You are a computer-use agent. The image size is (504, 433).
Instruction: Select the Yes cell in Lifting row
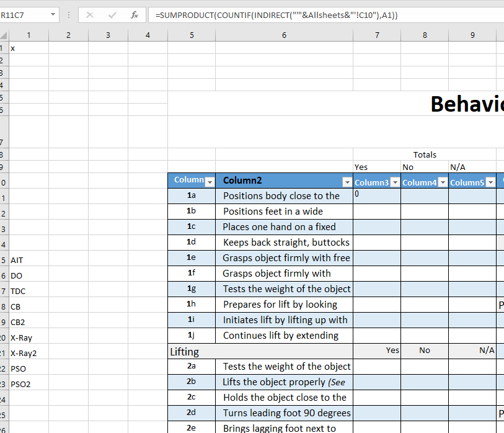point(377,351)
